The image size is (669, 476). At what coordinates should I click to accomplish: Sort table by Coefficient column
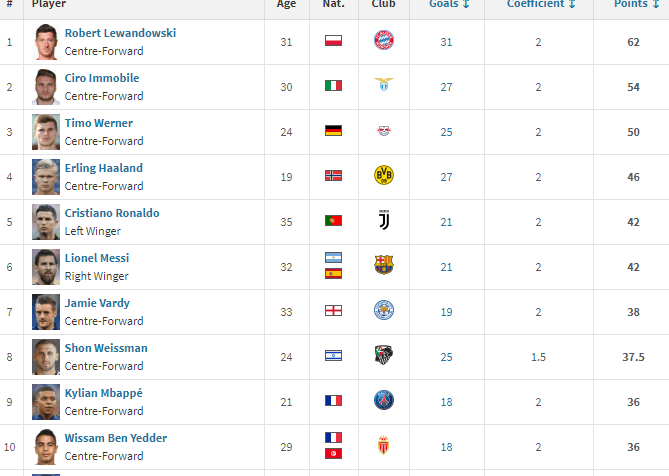541,4
